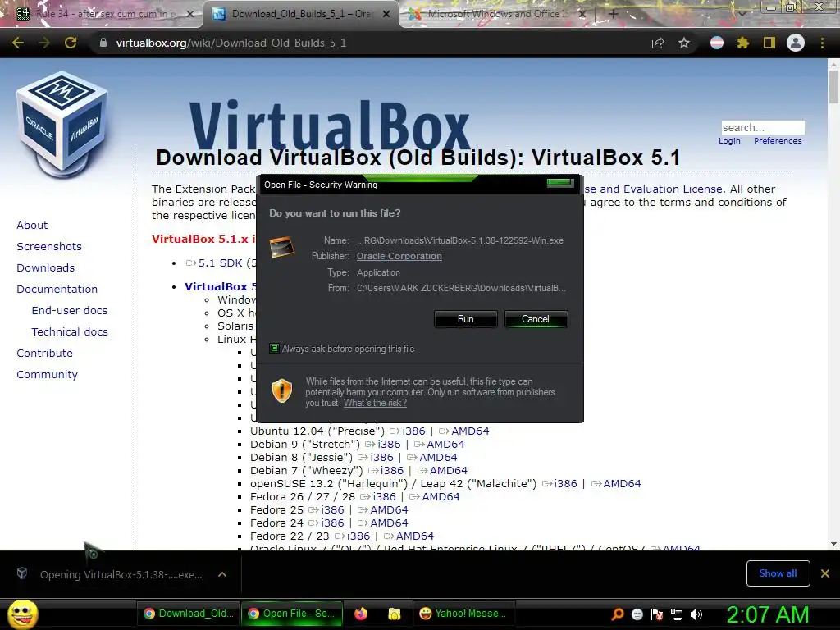Open the profile avatar menu
This screenshot has height=630, width=840.
tap(796, 43)
